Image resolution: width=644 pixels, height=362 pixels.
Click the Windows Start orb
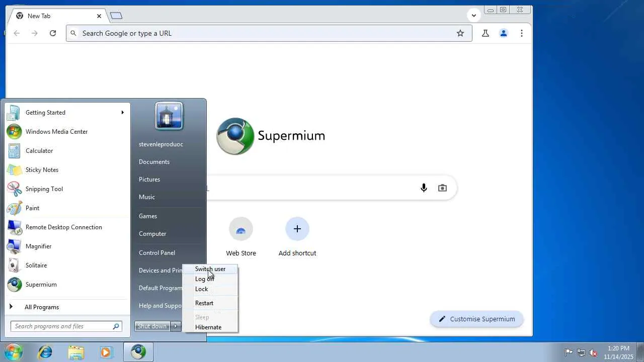(14, 352)
